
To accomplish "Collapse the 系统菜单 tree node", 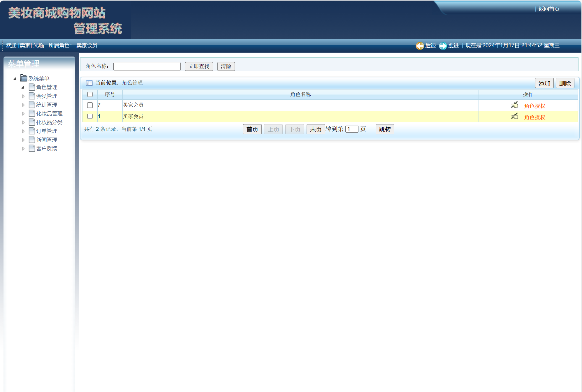I will pyautogui.click(x=15, y=78).
